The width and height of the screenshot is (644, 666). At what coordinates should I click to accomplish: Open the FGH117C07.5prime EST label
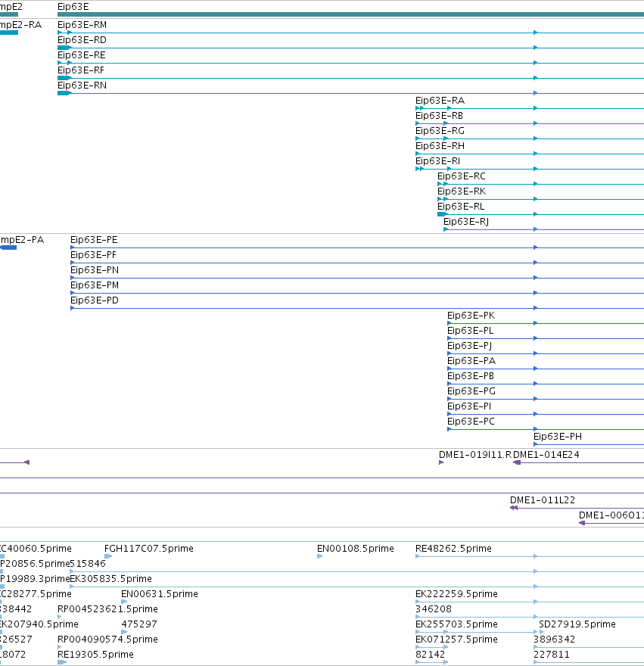(x=149, y=549)
